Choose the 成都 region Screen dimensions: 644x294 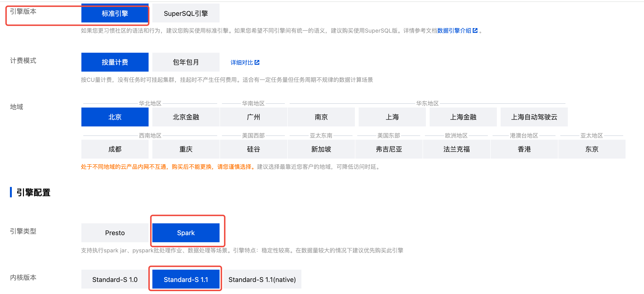pyautogui.click(x=115, y=149)
